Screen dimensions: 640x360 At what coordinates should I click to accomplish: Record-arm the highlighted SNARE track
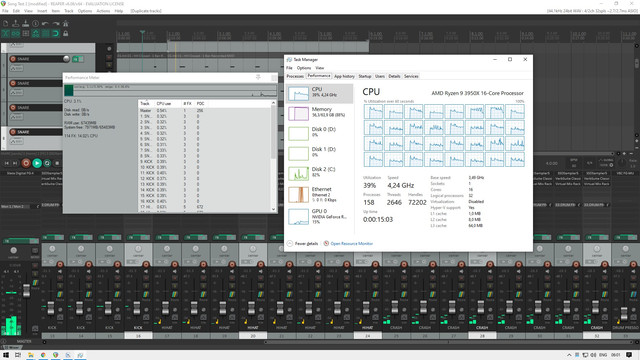13,132
